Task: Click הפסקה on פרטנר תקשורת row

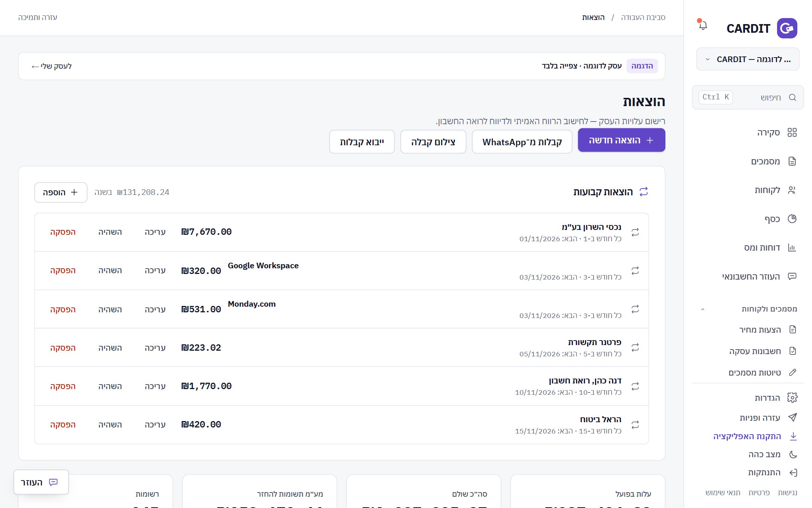Action: coord(63,348)
